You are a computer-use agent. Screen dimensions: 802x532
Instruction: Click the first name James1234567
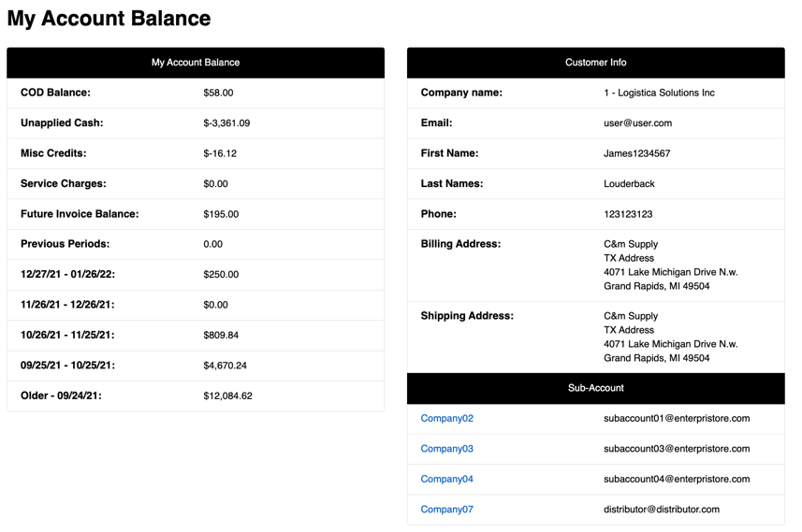click(x=636, y=153)
